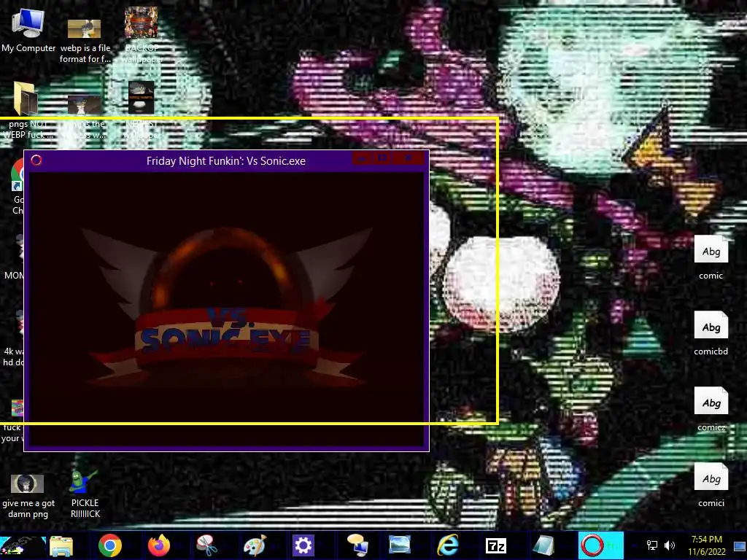Click the 'Friday Night Funkin': Vs Sonic.exe' title bar
This screenshot has width=747, height=560.
[226, 161]
